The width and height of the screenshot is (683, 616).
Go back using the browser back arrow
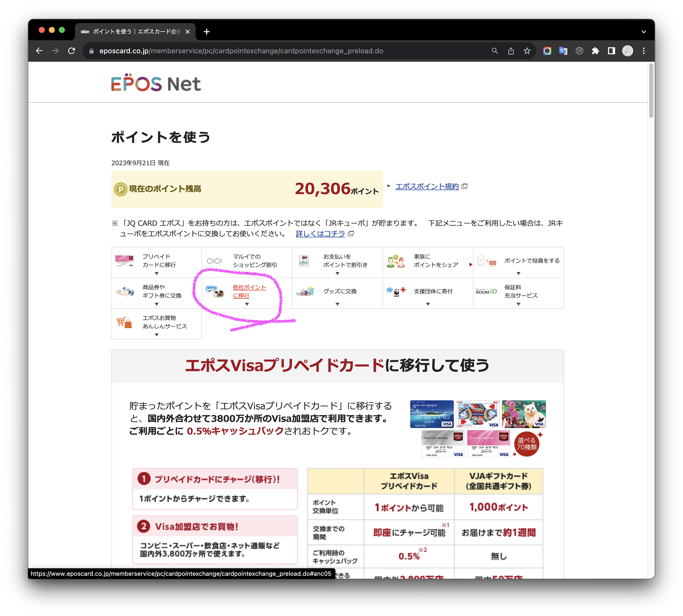click(x=39, y=51)
